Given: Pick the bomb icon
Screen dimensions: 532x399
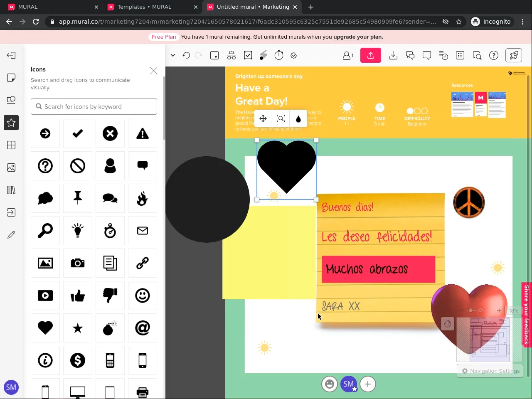Looking at the screenshot, I should [x=110, y=328].
